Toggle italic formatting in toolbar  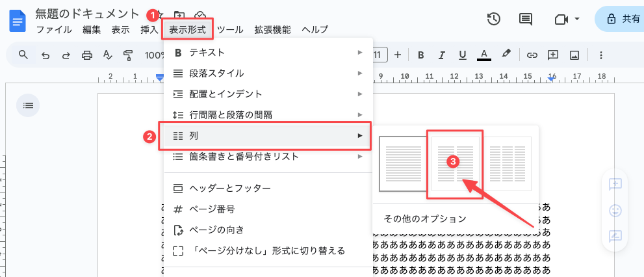pyautogui.click(x=442, y=55)
